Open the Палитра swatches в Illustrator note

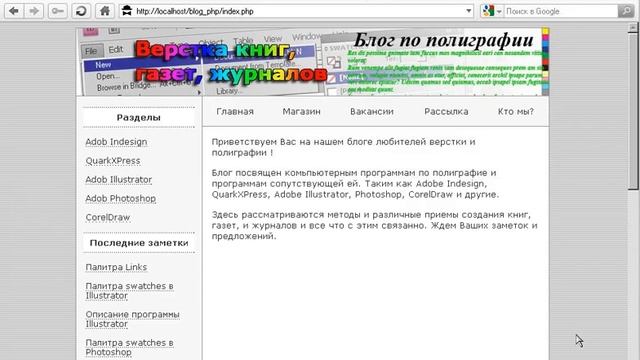click(129, 291)
